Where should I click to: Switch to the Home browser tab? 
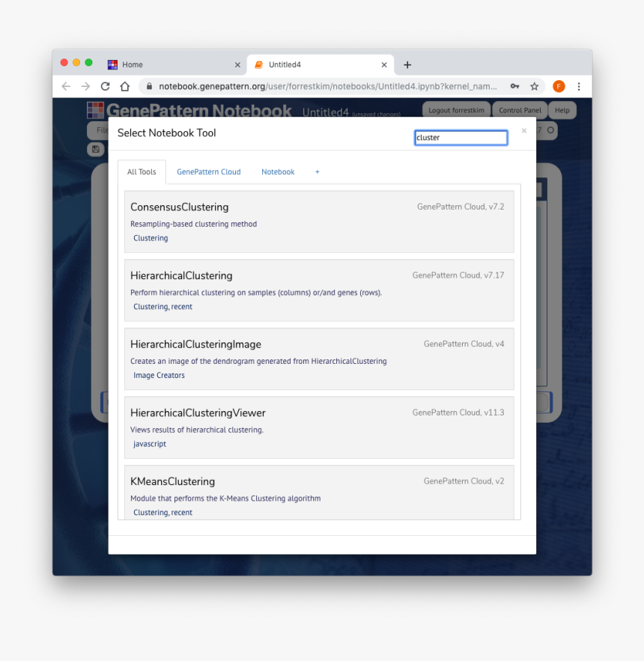174,65
